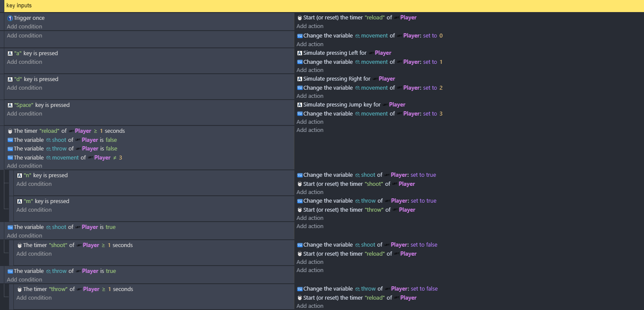The image size is (644, 310).
Task: Click the keyboard icon beside "Space" key is pressed
Action: point(10,105)
